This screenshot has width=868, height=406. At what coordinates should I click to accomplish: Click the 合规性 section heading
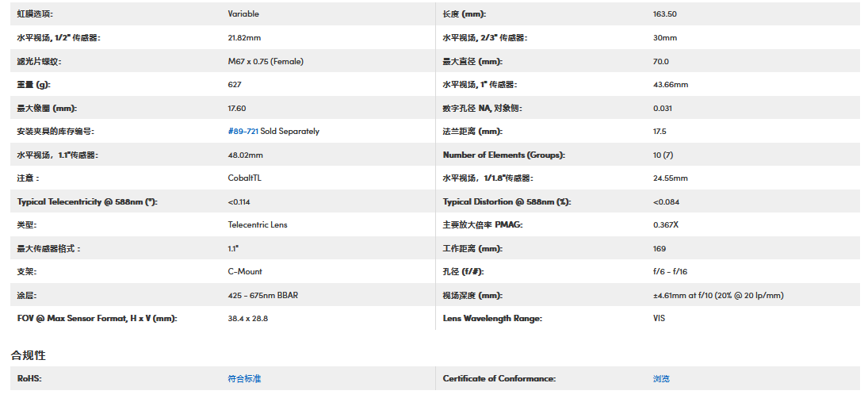pyautogui.click(x=28, y=355)
